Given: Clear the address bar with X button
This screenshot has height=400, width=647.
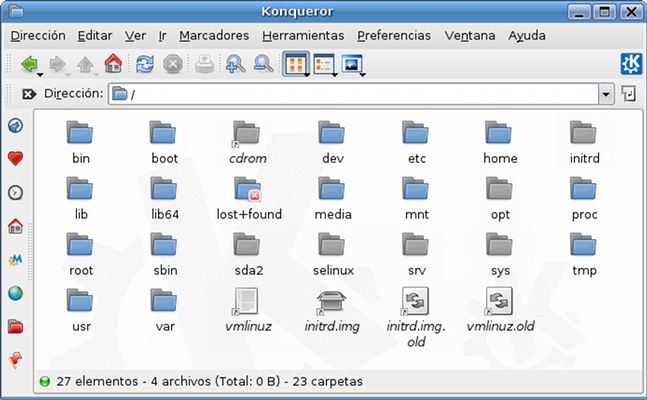Looking at the screenshot, I should [x=28, y=94].
